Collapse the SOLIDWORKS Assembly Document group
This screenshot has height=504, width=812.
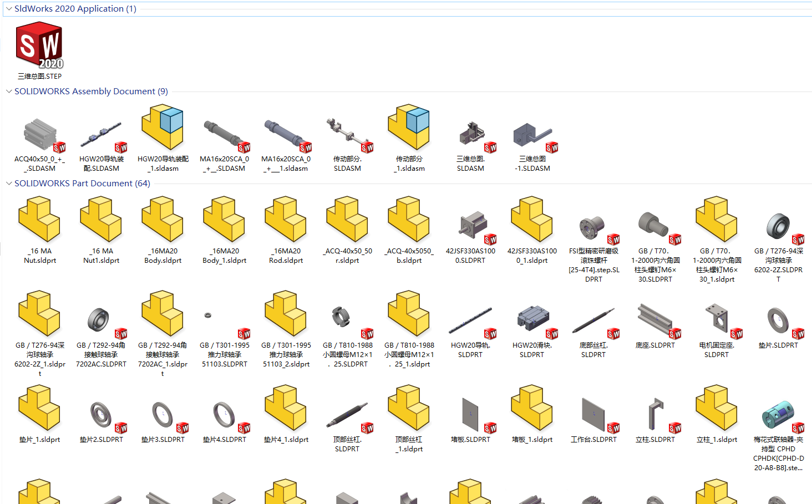(x=8, y=91)
